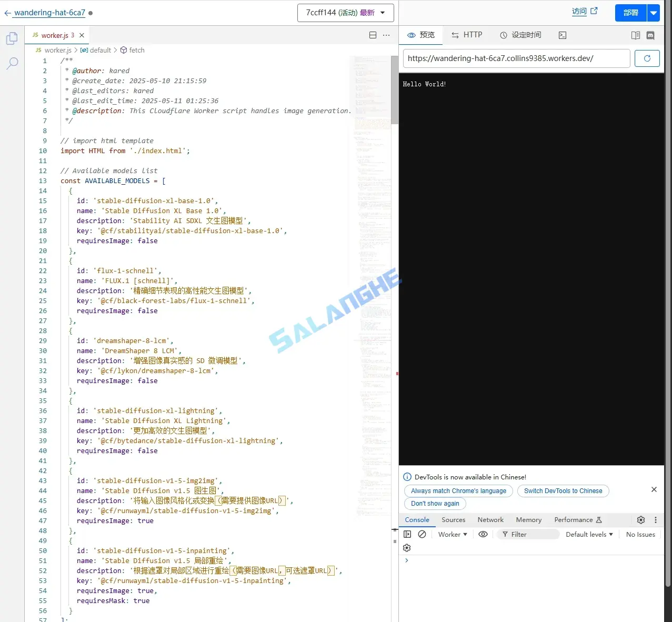Click the Filter field in the console

pyautogui.click(x=528, y=534)
